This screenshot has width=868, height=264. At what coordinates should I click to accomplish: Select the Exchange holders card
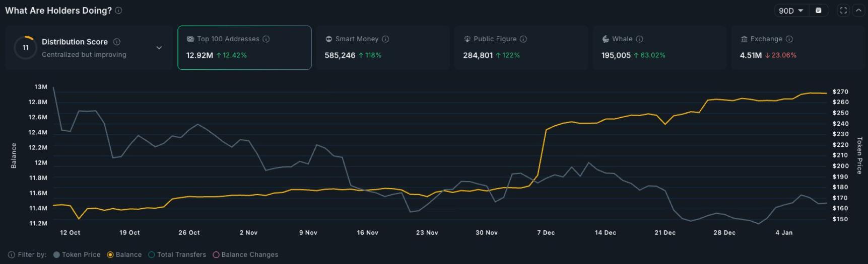[798, 48]
